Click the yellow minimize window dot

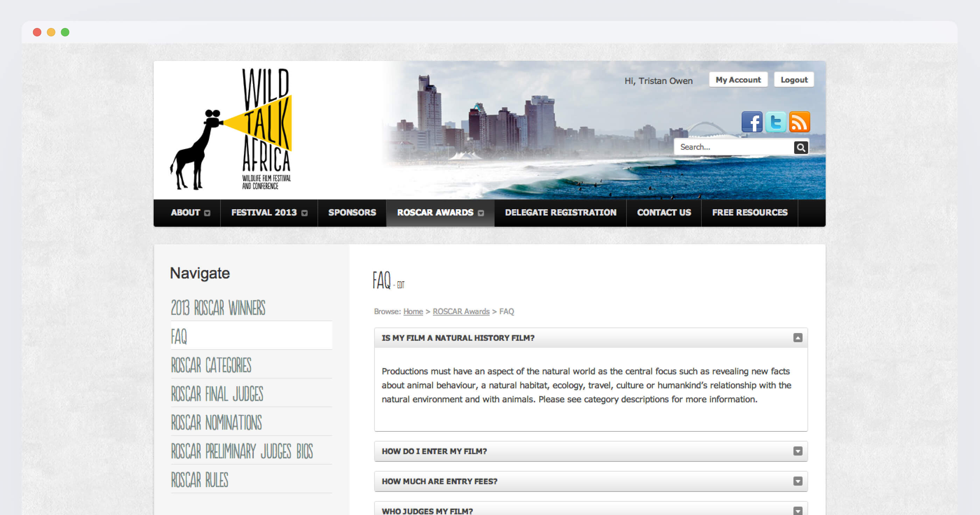51,32
